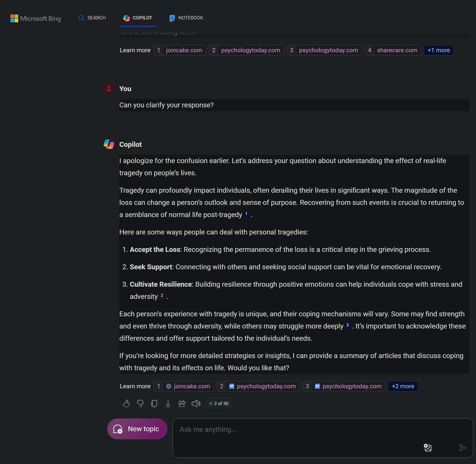This screenshot has height=464, width=476.
Task: Click inline citation 1 after post-tragedy
Action: (x=246, y=214)
